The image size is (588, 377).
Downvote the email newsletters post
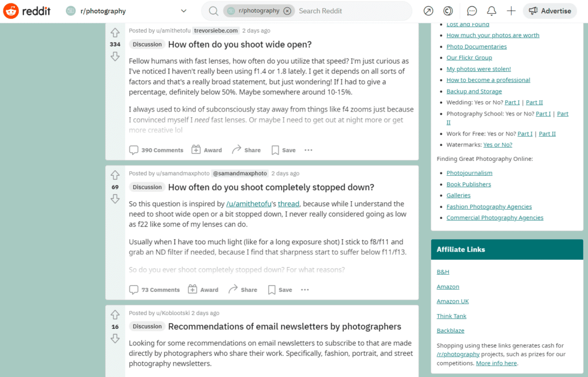(115, 338)
